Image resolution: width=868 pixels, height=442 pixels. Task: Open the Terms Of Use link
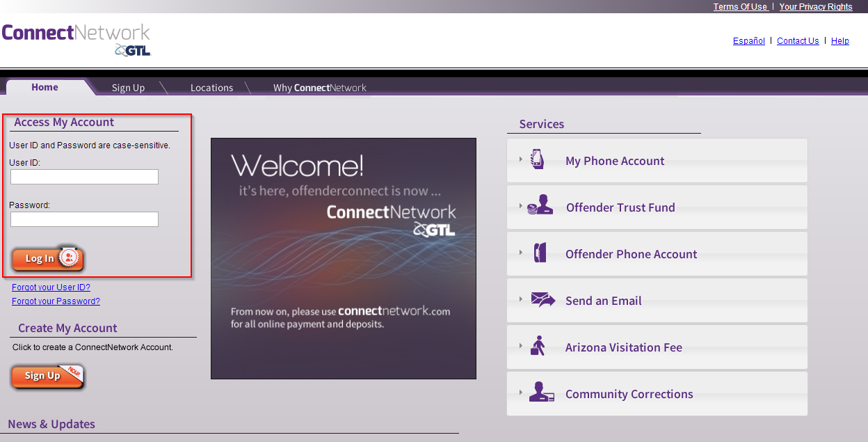coord(740,7)
